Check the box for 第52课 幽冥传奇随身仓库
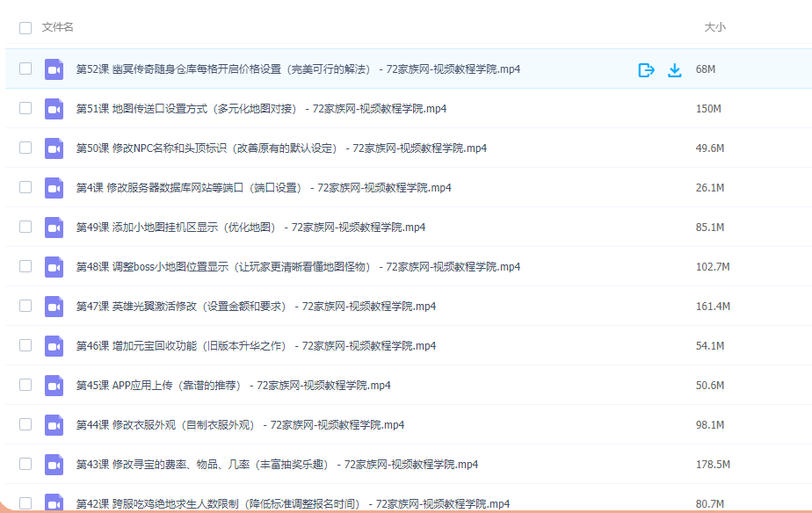The image size is (812, 513). (x=25, y=69)
